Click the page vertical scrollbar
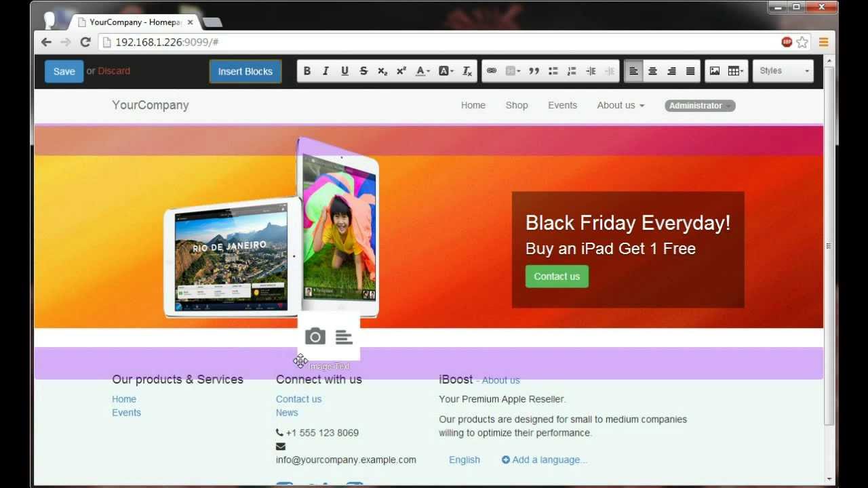868x488 pixels. point(829,246)
